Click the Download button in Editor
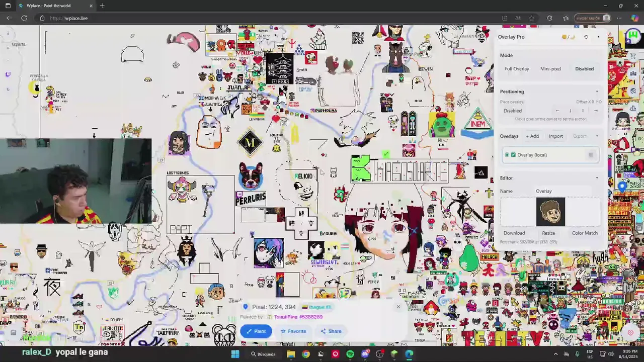The image size is (644, 362). pyautogui.click(x=514, y=233)
